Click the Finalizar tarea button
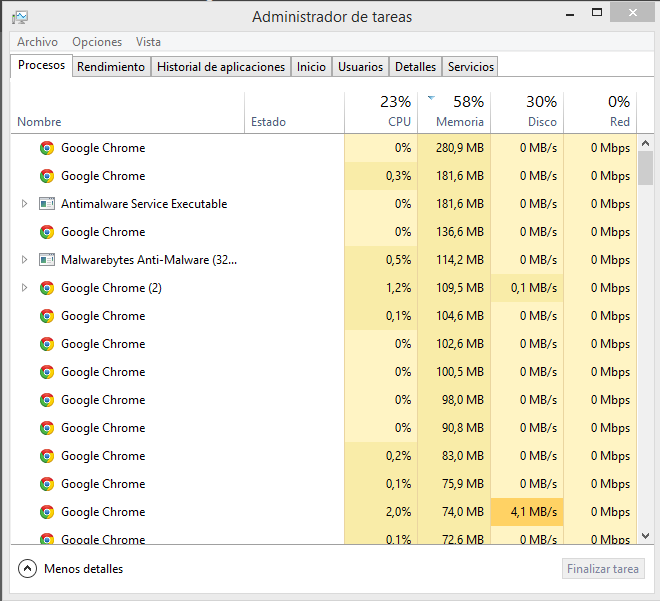The width and height of the screenshot is (660, 601). click(x=603, y=569)
